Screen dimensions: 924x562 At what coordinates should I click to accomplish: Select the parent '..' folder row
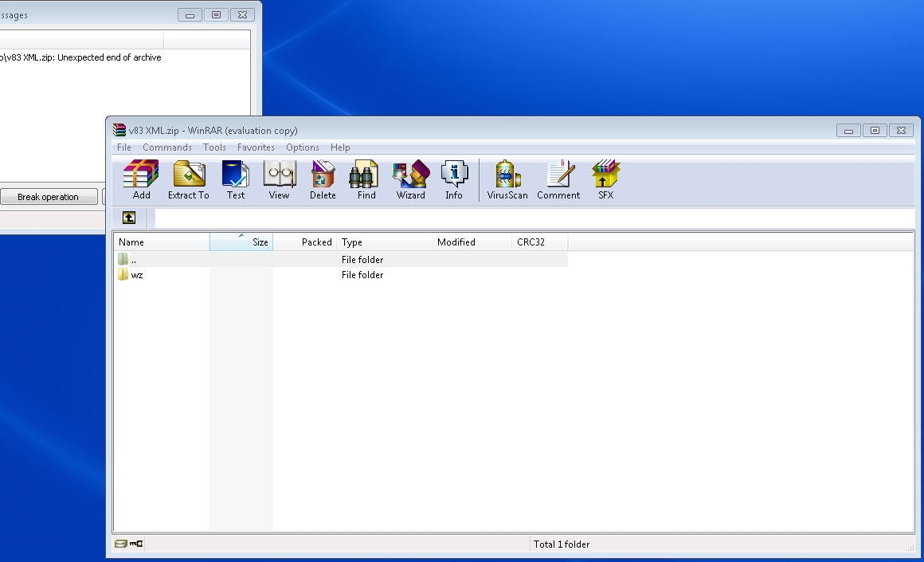pyautogui.click(x=341, y=259)
